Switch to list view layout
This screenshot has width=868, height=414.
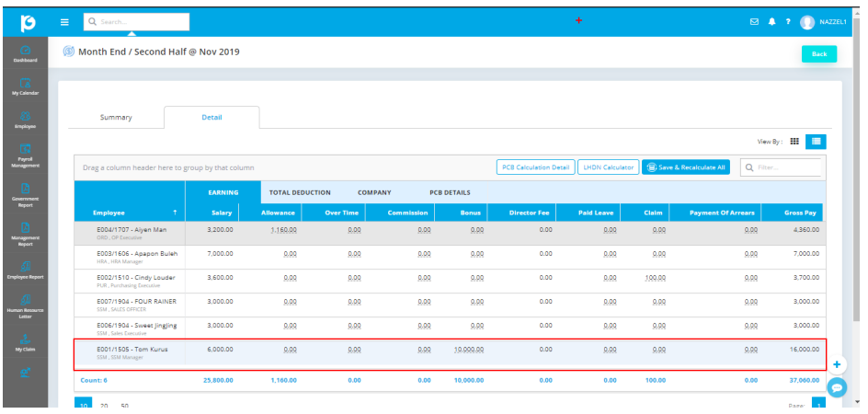click(816, 141)
